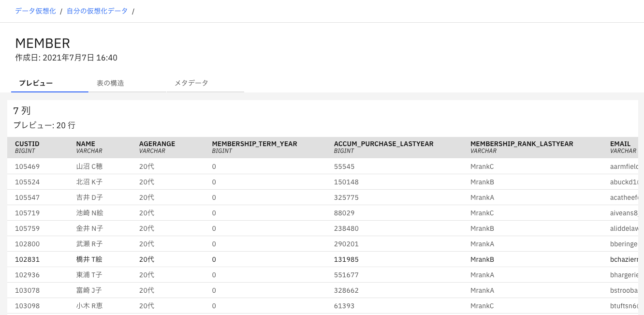Select the CUSTID cell 103098
The height and width of the screenshot is (315, 644).
[x=28, y=306]
